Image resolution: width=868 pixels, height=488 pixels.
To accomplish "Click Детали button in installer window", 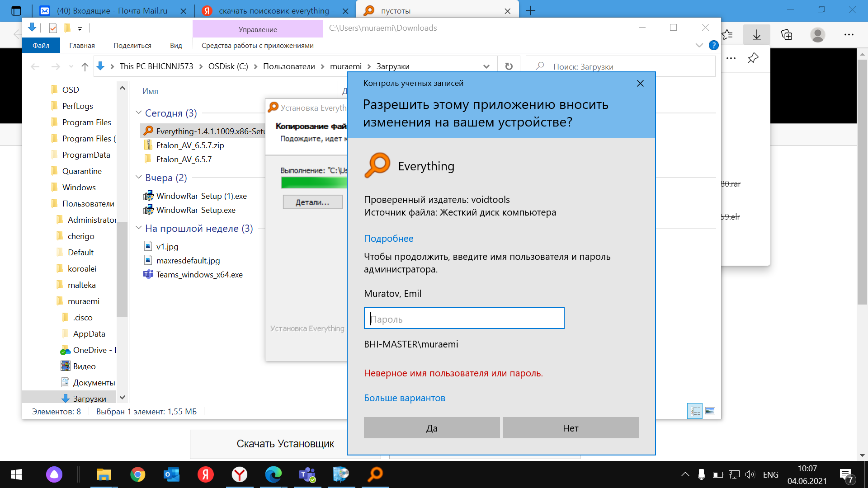I will point(312,202).
